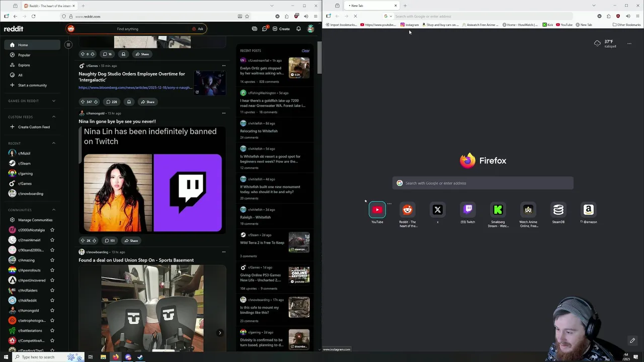Open Kick Smakberg shortcut tile
Screen dimensions: 644x362
498,210
